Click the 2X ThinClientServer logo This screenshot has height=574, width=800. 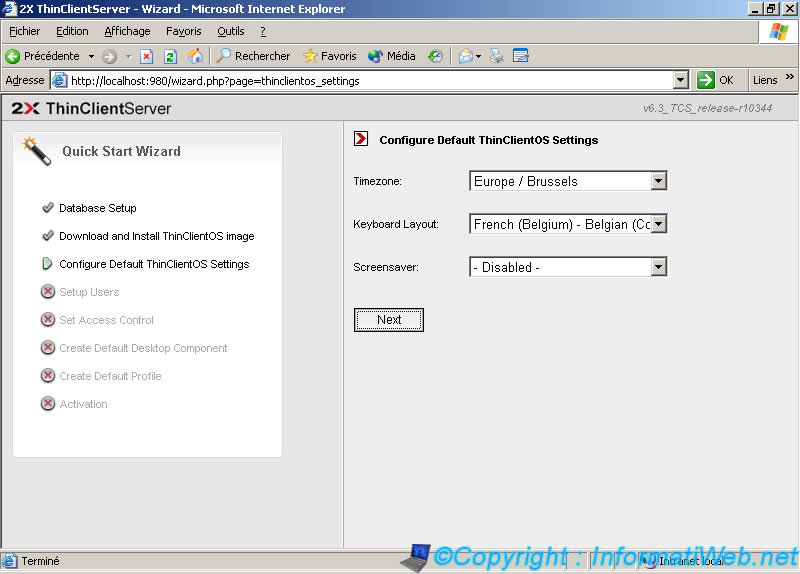point(91,108)
